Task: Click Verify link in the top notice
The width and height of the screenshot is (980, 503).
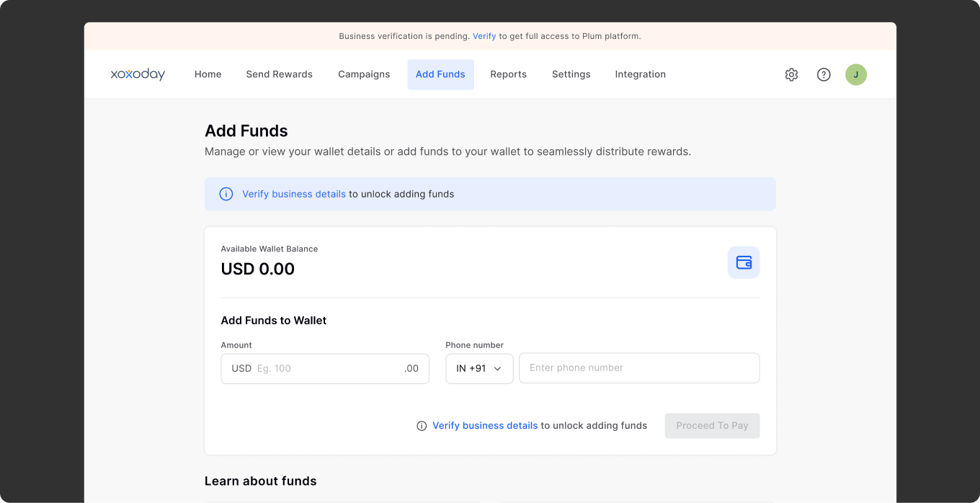Action: [484, 36]
